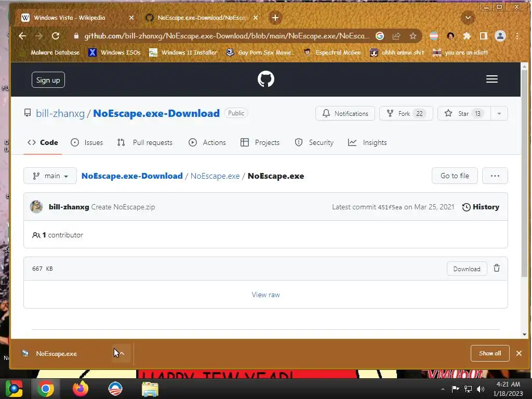Image resolution: width=532 pixels, height=399 pixels.
Task: Click the address bar URL
Action: tap(227, 36)
